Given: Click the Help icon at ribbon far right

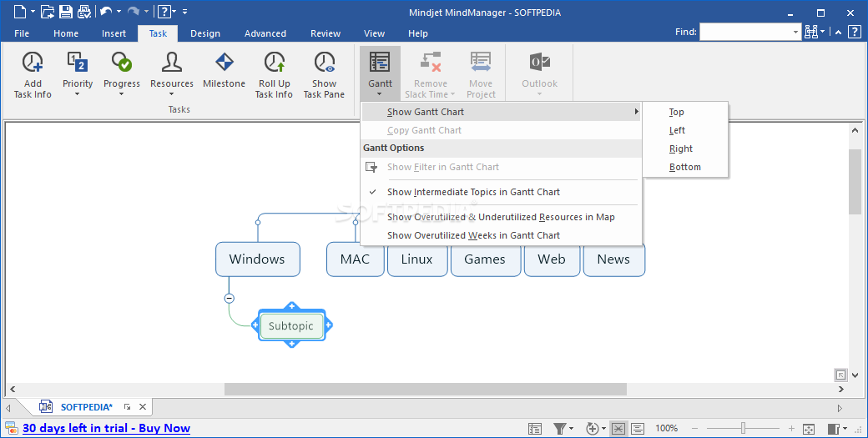Looking at the screenshot, I should coord(854,32).
